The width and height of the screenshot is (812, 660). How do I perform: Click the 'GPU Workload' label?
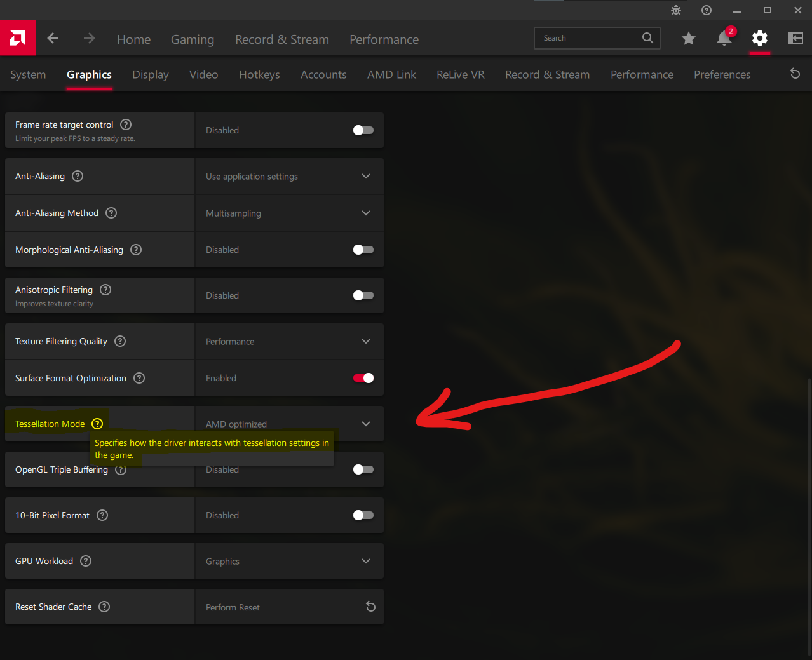click(x=44, y=561)
